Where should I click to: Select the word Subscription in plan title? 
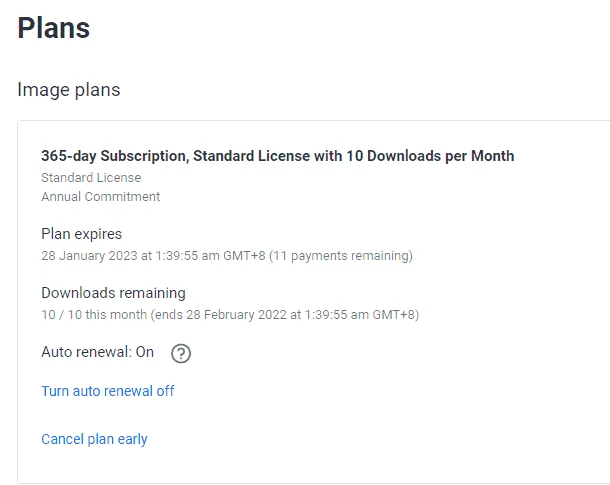[x=145, y=156]
